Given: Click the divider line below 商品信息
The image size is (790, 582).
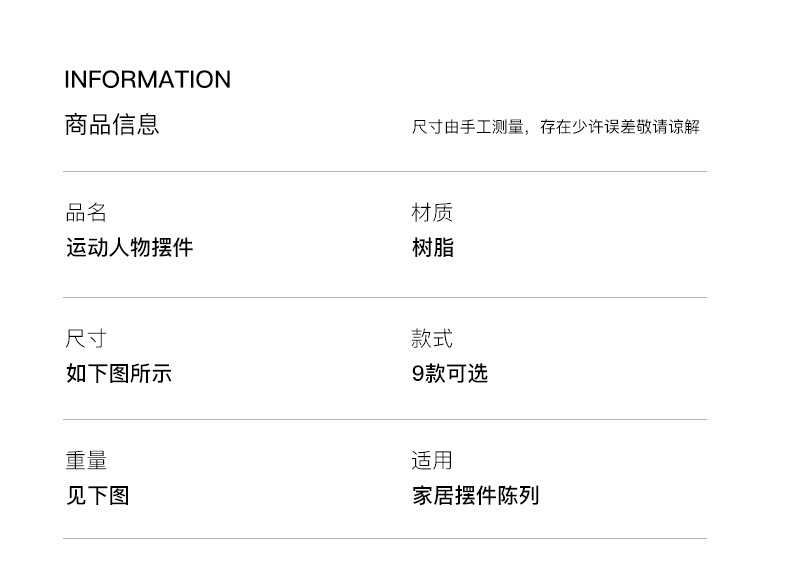Looking at the screenshot, I should pyautogui.click(x=385, y=171).
